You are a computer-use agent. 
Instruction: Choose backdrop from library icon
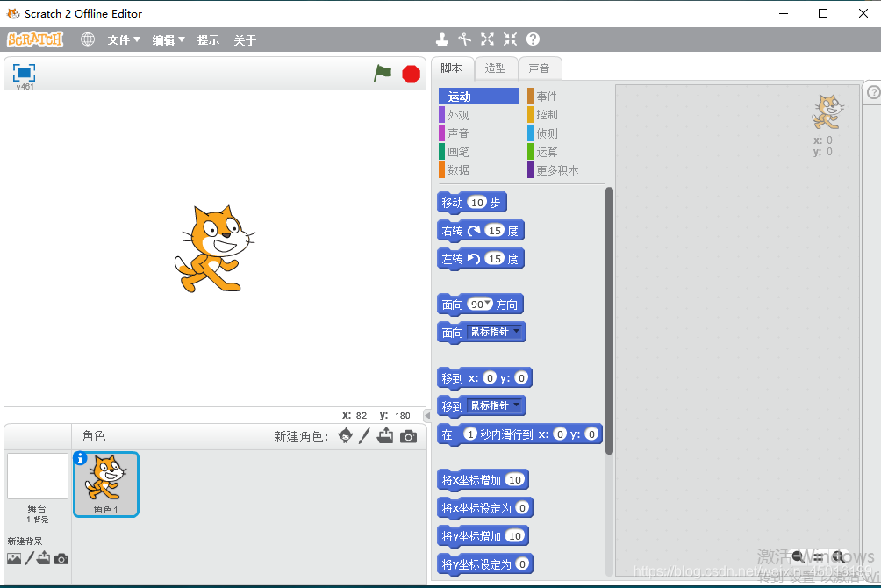point(14,558)
